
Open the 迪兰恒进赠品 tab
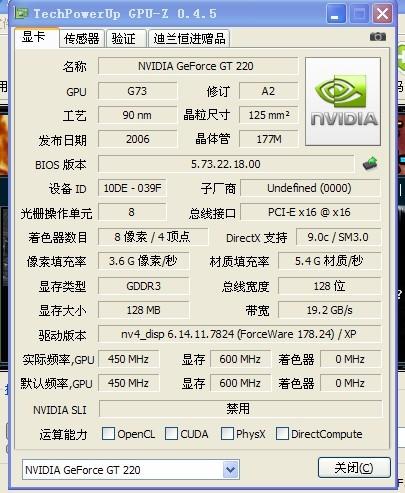tap(189, 39)
